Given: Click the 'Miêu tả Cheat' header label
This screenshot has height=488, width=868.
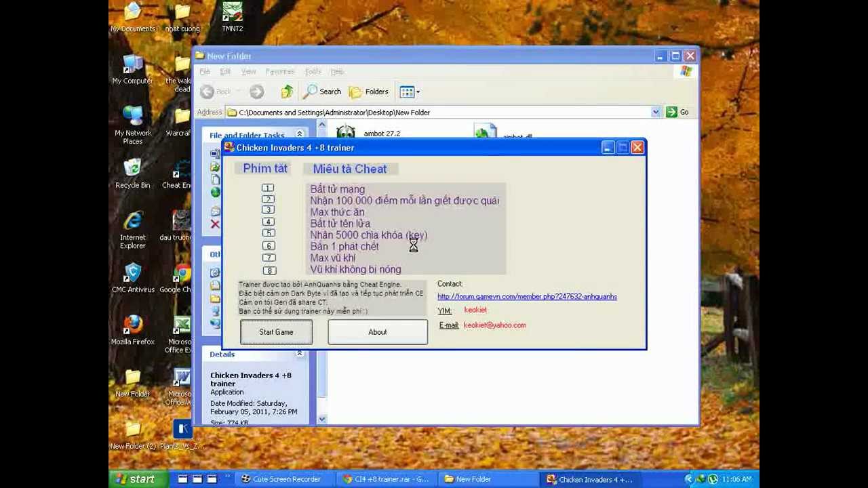Looking at the screenshot, I should pos(350,169).
